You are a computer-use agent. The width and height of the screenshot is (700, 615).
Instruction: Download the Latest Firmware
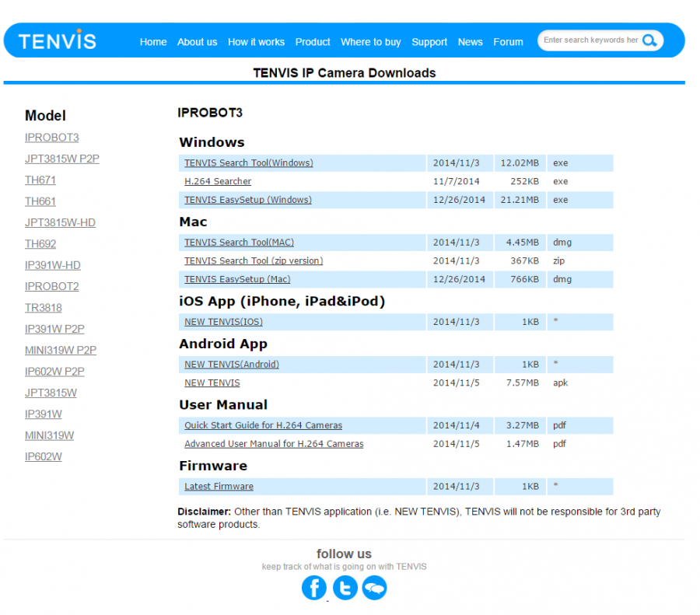point(219,487)
